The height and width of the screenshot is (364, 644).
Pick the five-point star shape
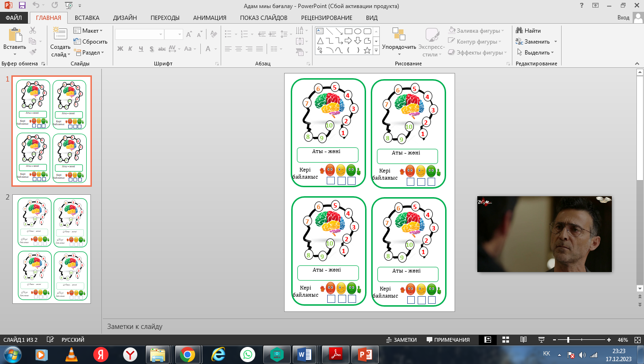367,50
